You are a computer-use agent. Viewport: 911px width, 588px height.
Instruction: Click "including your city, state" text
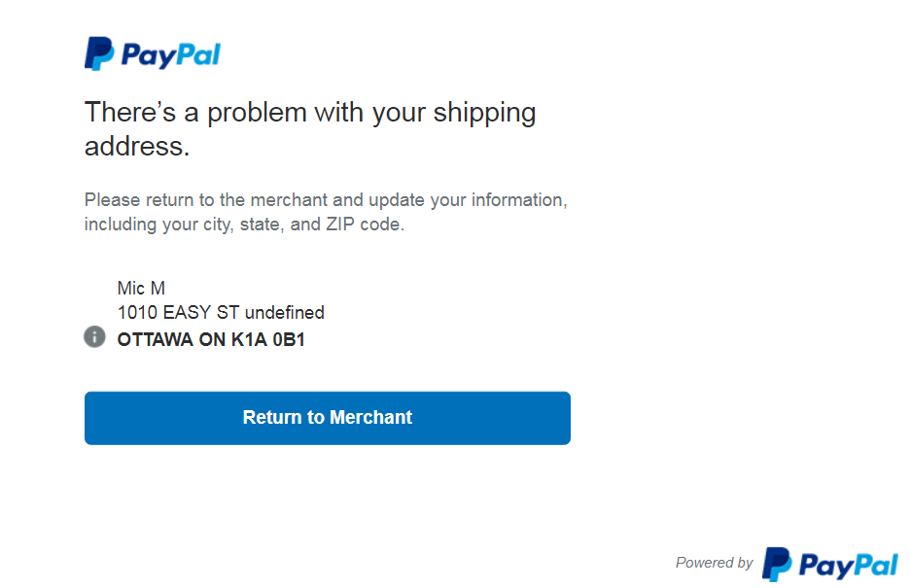tap(184, 225)
